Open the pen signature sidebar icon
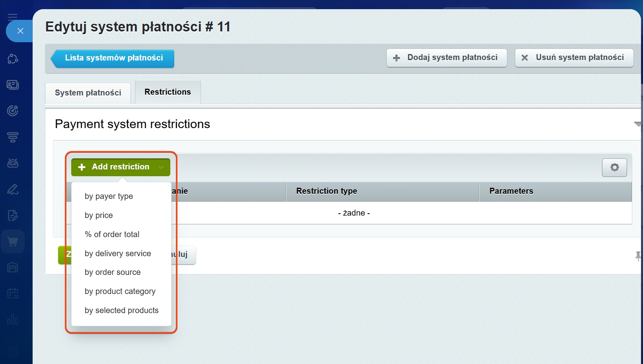Viewport: 643px width, 364px height. [x=13, y=189]
